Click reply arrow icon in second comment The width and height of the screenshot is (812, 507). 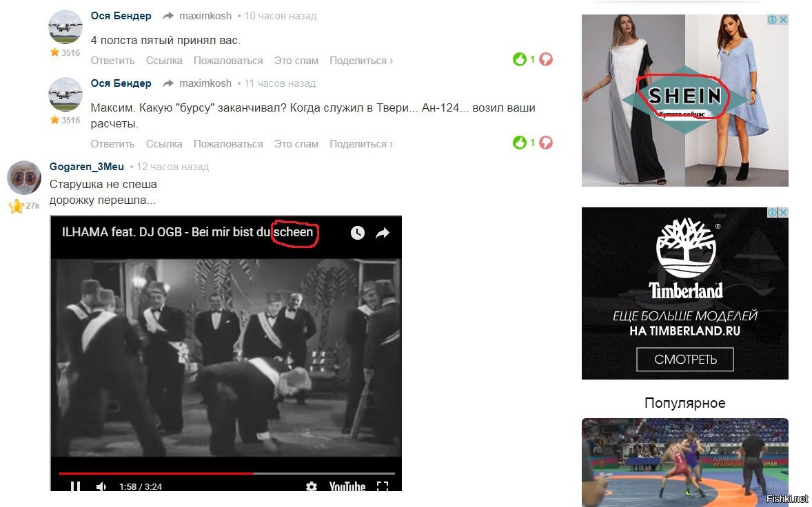pyautogui.click(x=168, y=83)
